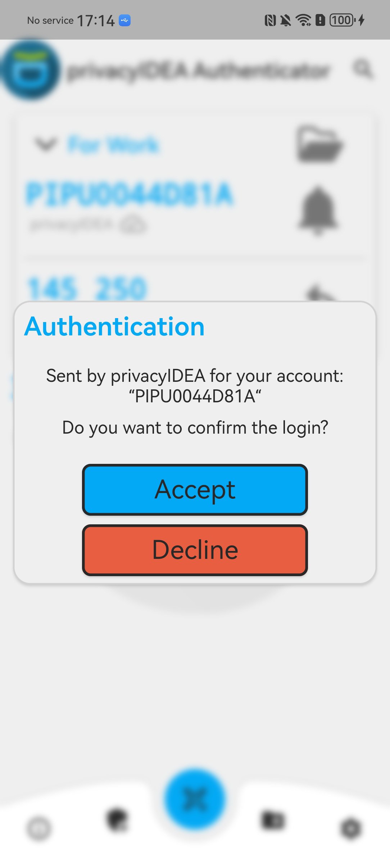The image size is (390, 868).
Task: Tap the second icon in bottom bar
Action: (x=117, y=820)
